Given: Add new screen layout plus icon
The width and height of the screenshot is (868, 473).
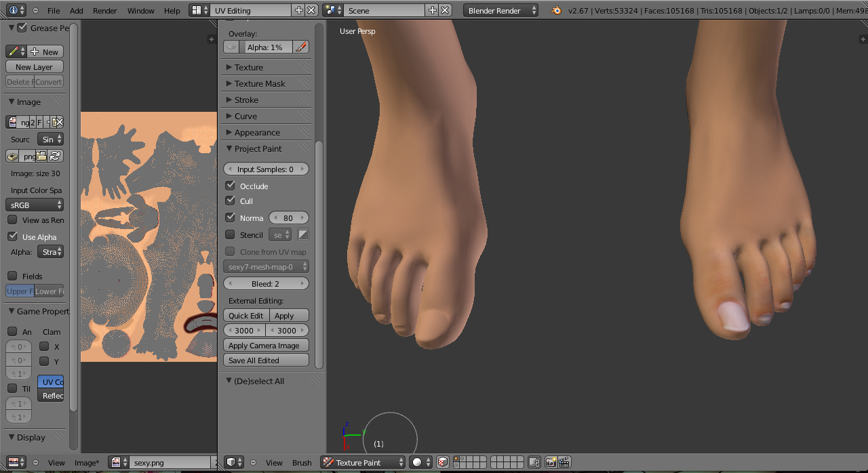Looking at the screenshot, I should (299, 10).
